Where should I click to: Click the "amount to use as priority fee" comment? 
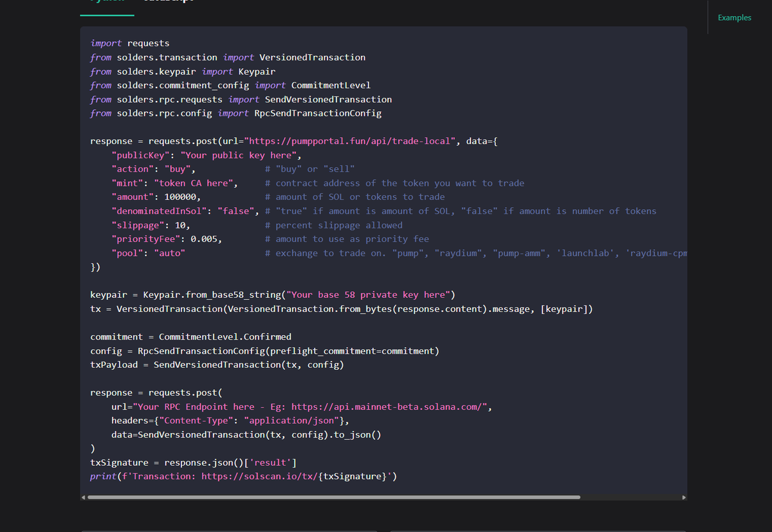[347, 239]
